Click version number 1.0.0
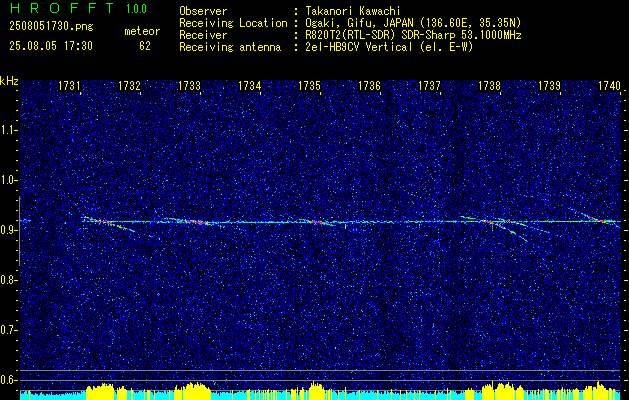The width and height of the screenshot is (629, 400). point(136,8)
